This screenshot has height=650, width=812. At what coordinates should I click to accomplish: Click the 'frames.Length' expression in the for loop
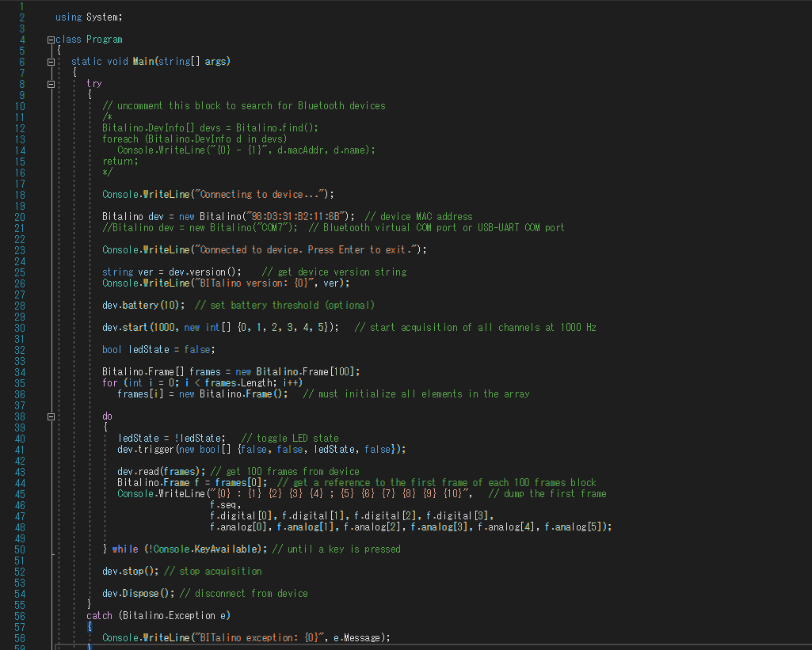[x=238, y=383]
